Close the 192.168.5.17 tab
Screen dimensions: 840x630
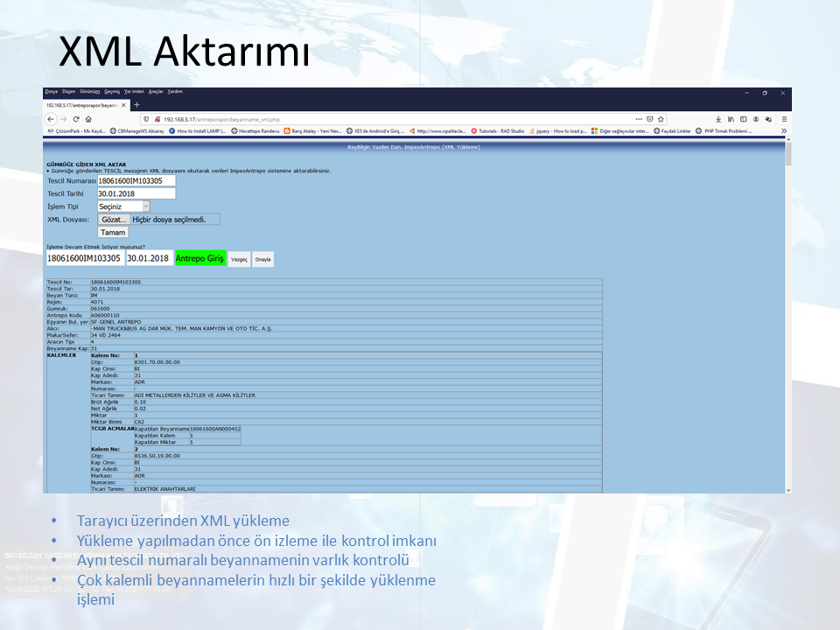point(123,106)
